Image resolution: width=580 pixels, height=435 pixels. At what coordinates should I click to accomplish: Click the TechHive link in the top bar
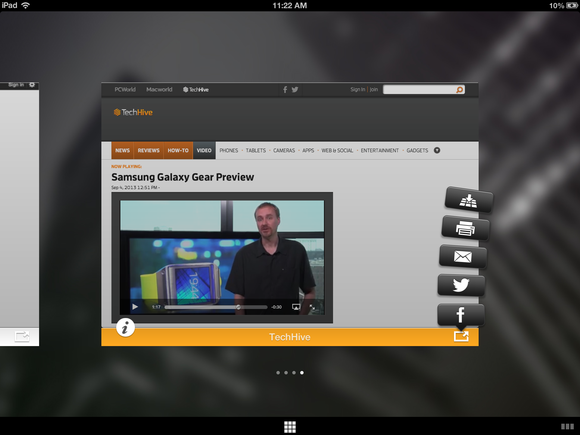click(196, 90)
